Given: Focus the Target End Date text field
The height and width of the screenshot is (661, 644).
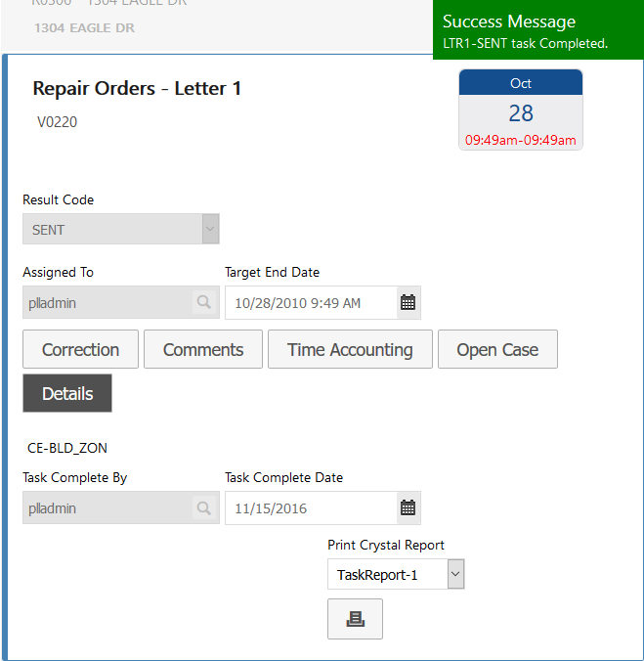Looking at the screenshot, I should point(311,303).
